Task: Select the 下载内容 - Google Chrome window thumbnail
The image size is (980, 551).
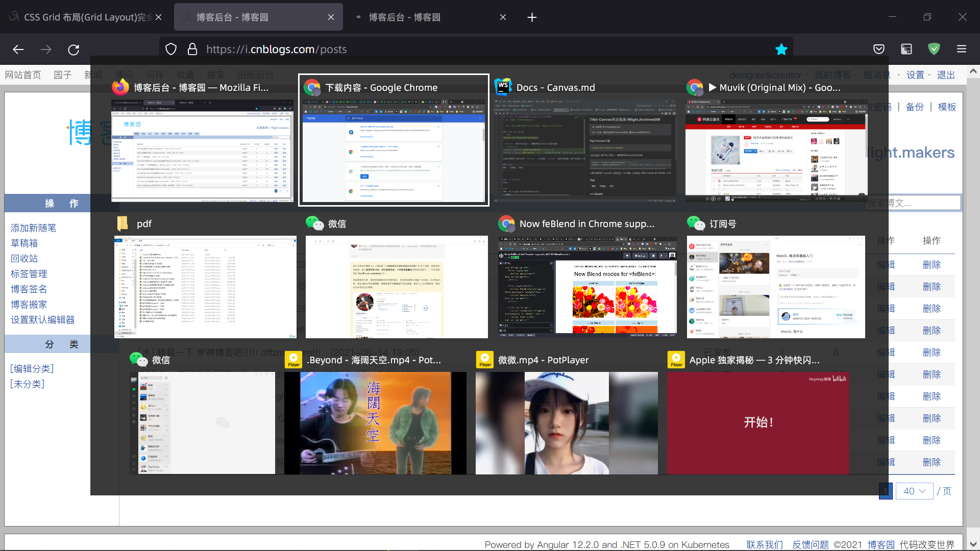Action: click(394, 152)
